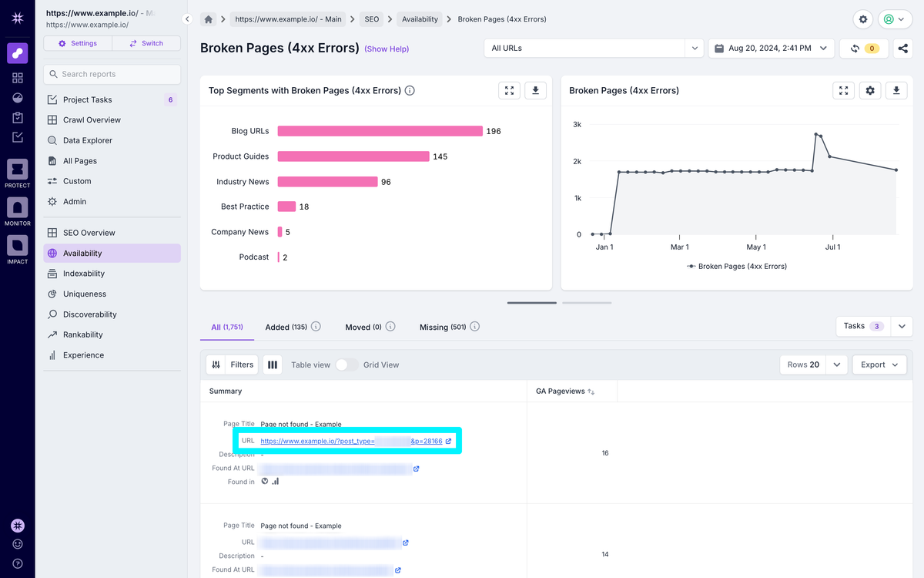The image size is (924, 578).
Task: Click the Blog URLs bar in chart
Action: [380, 131]
